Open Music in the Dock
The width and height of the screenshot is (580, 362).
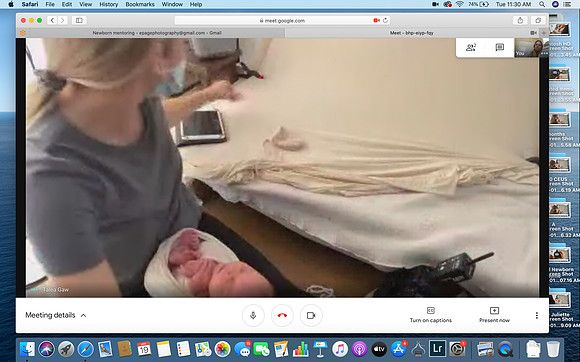coord(340,349)
